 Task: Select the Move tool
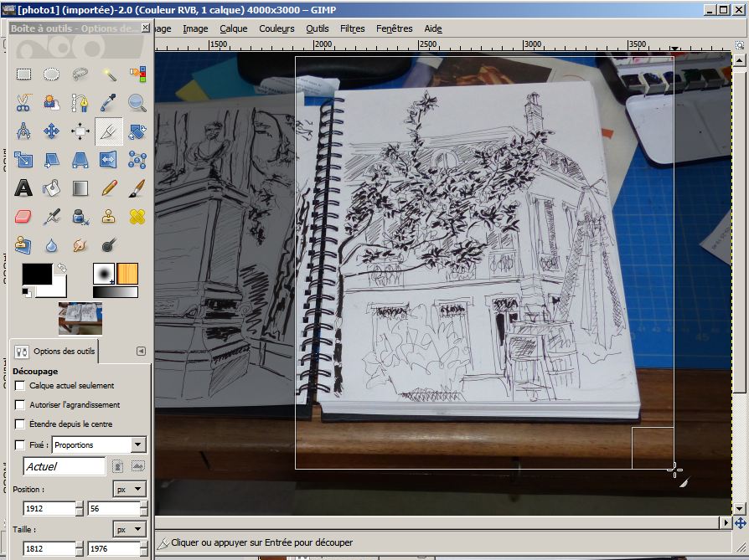coord(52,131)
